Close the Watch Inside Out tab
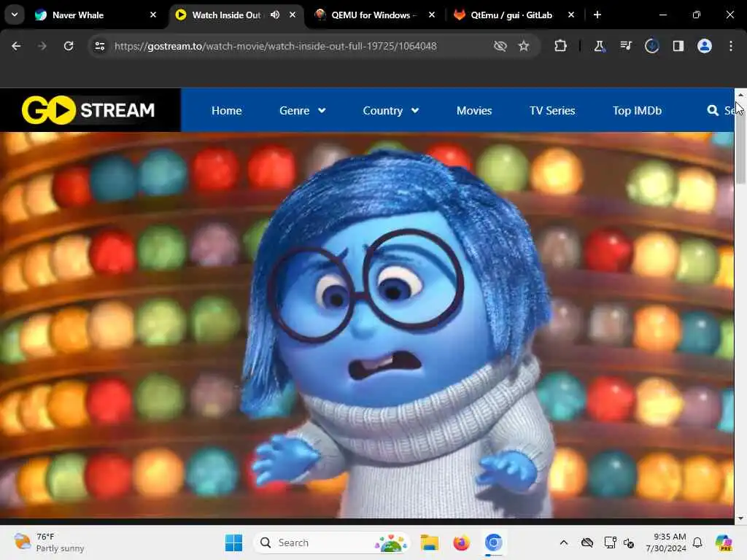The width and height of the screenshot is (747, 560). pyautogui.click(x=293, y=15)
